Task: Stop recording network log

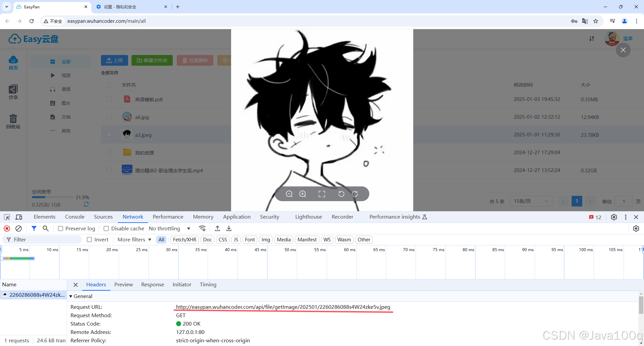Action: click(x=7, y=228)
